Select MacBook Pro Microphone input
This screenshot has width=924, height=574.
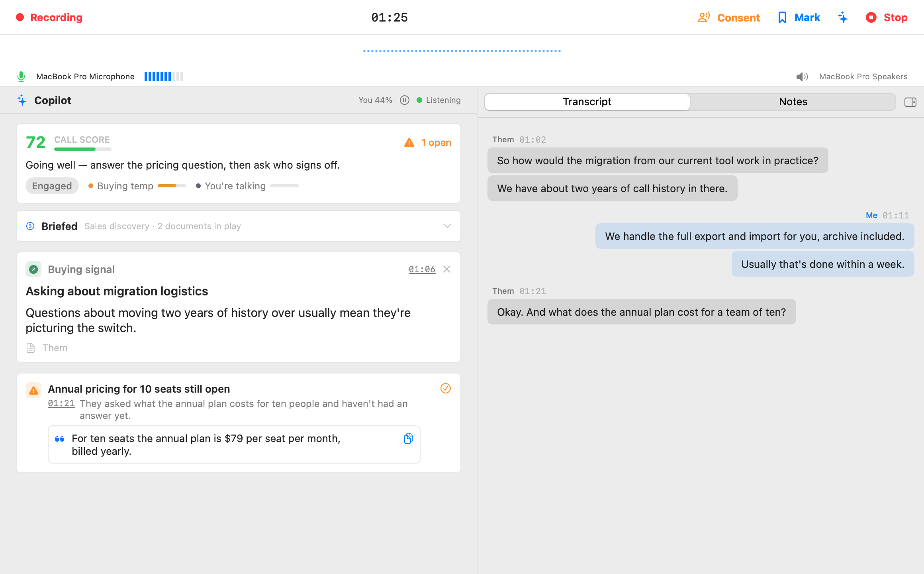click(x=85, y=77)
